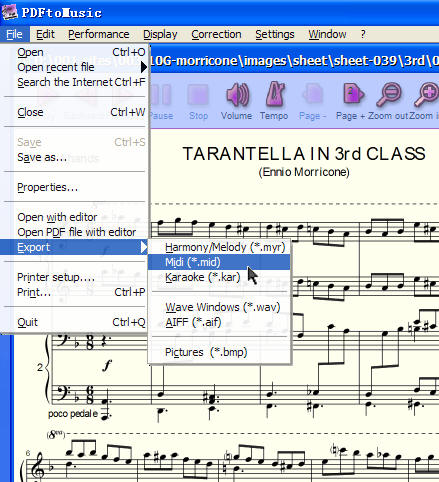439x482 pixels.
Task: Choose Open from the File menu
Action: point(75,52)
